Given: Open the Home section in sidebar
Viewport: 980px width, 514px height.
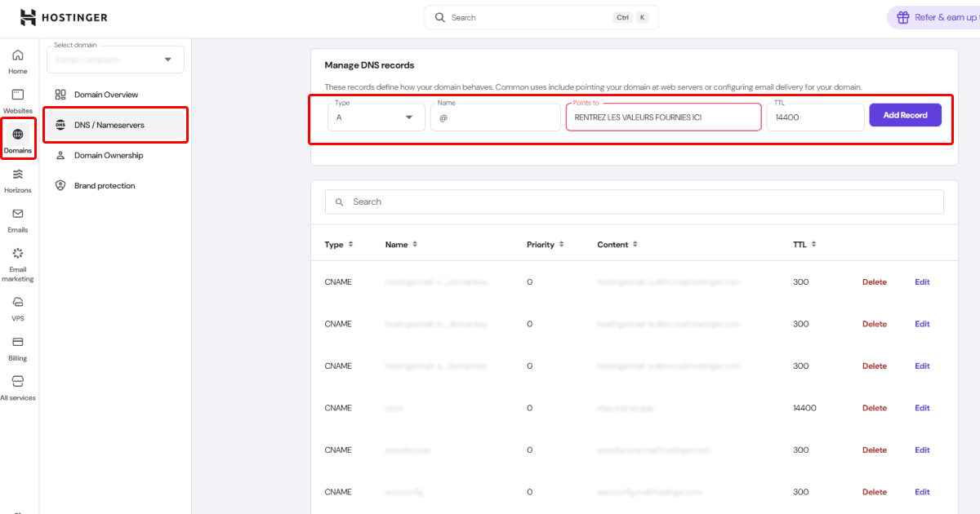Looking at the screenshot, I should 17,59.
